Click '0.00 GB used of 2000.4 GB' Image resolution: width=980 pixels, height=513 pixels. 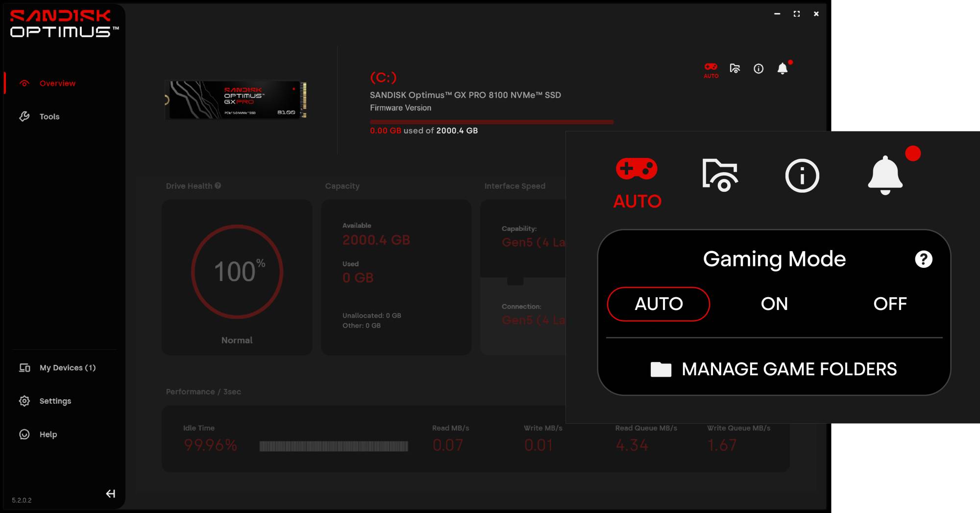pyautogui.click(x=424, y=130)
